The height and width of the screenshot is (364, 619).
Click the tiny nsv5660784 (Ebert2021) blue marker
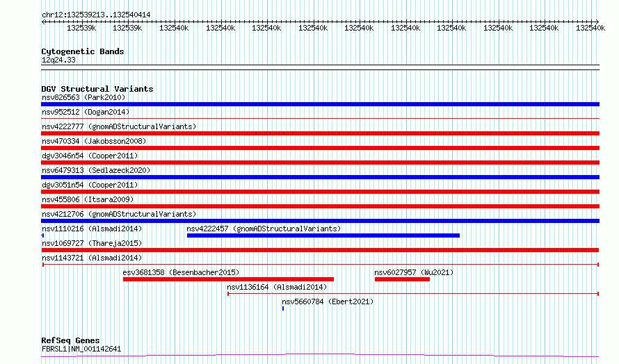click(283, 308)
